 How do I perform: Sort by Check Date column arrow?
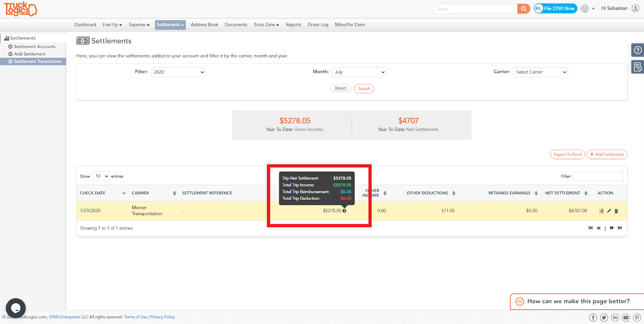124,193
